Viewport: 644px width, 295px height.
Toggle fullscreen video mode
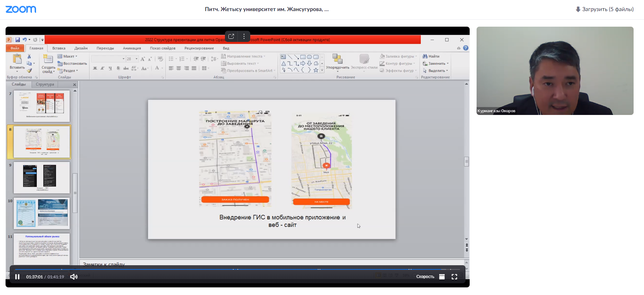point(454,277)
